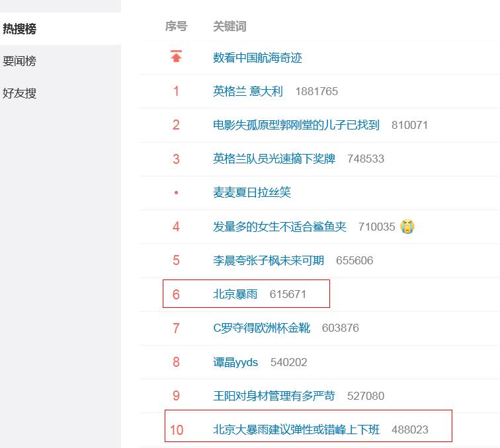Click 英格兰队员光速摘下奖牌 link
Image resolution: width=500 pixels, height=448 pixels.
click(274, 159)
